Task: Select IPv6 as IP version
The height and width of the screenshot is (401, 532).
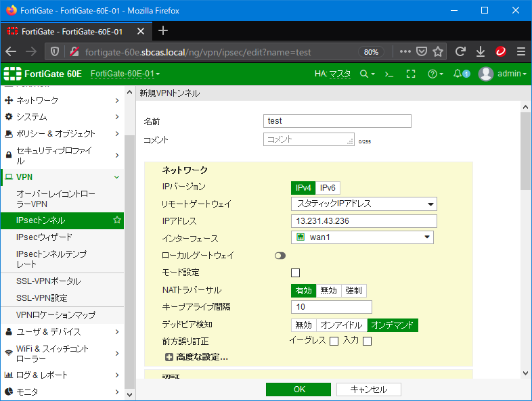Action: (x=328, y=188)
